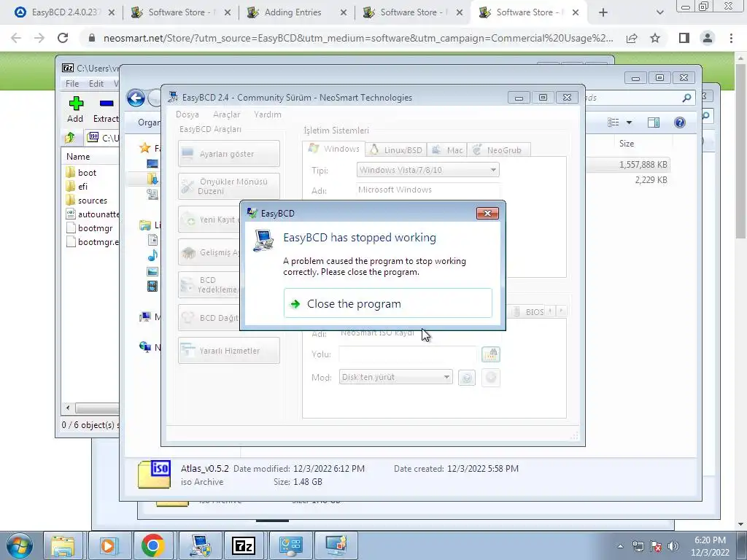Open Chrome side panel icon
The width and height of the screenshot is (747, 560).
coord(684,38)
